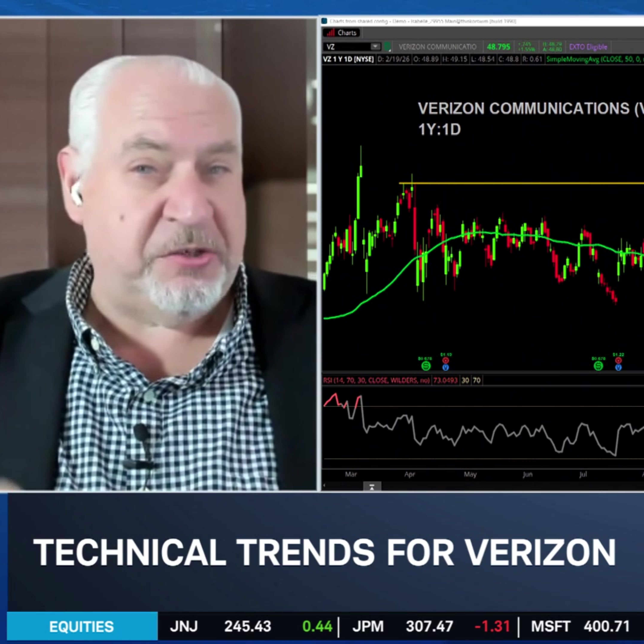
Task: Click the JNJ price 245.43
Action: tap(248, 627)
